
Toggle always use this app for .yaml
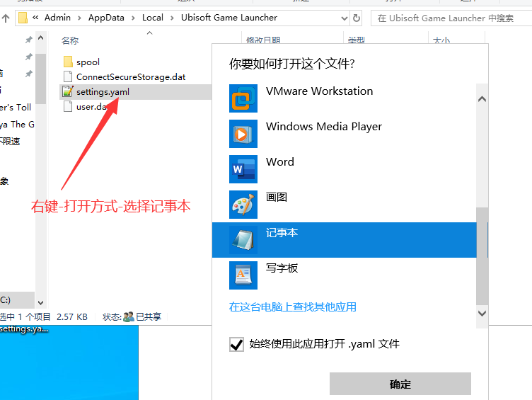coord(236,344)
